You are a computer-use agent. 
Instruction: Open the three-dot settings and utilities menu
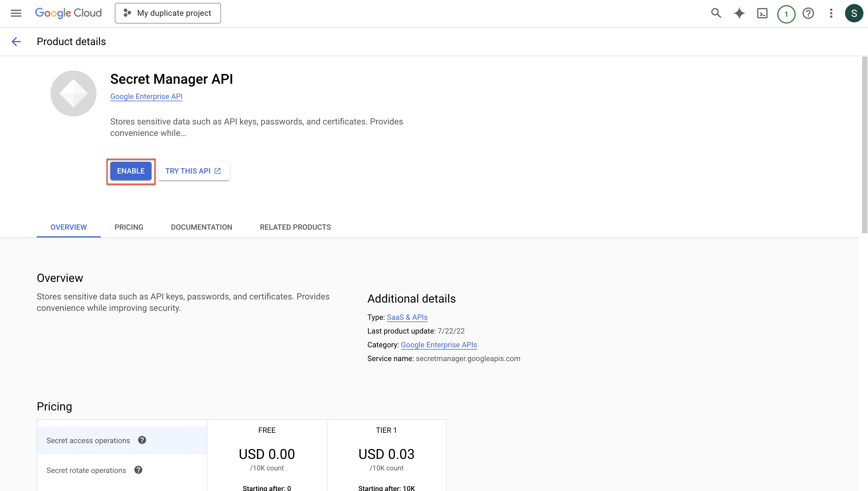pyautogui.click(x=831, y=13)
